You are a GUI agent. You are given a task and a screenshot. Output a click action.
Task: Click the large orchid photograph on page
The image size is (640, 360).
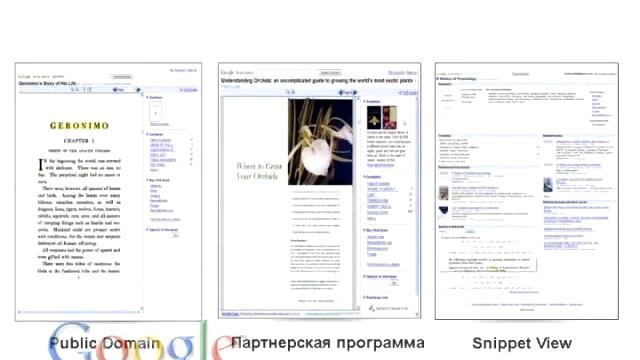click(x=320, y=142)
